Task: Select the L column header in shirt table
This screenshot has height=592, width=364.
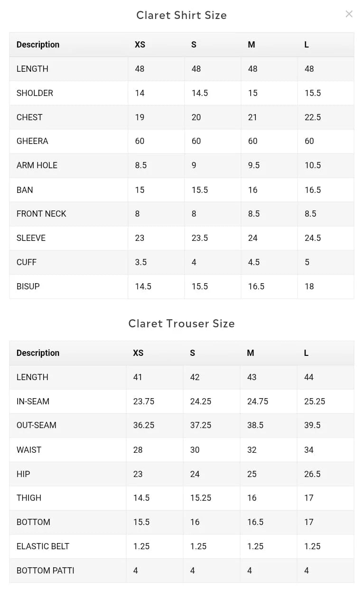Action: click(x=307, y=45)
